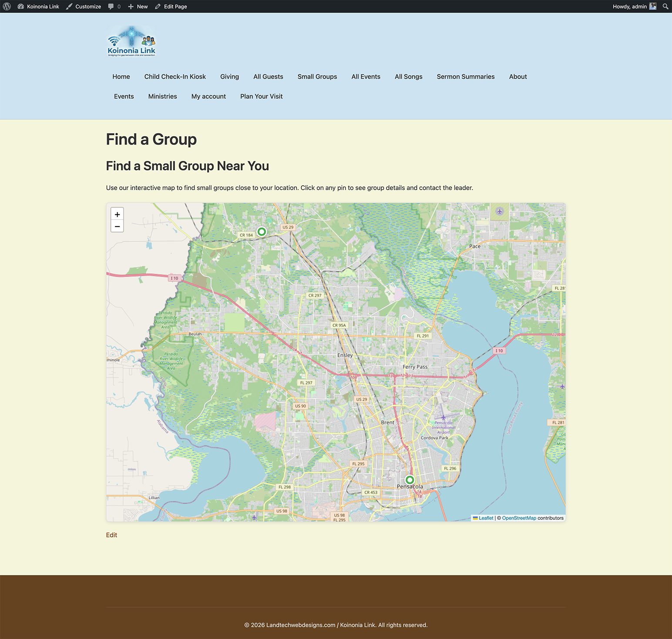
Task: Select the group pin near CR 184
Action: point(262,231)
